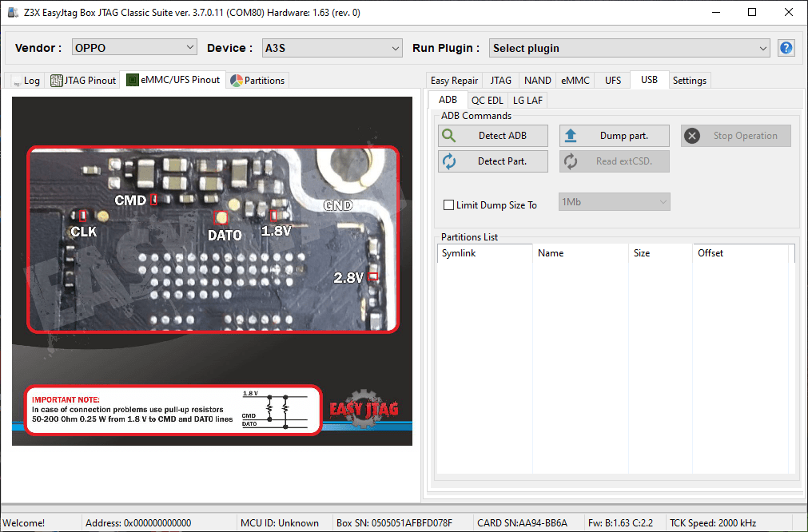Switch to the JTAG Pinout tab
Viewport: 808px width, 532px height.
[x=83, y=81]
